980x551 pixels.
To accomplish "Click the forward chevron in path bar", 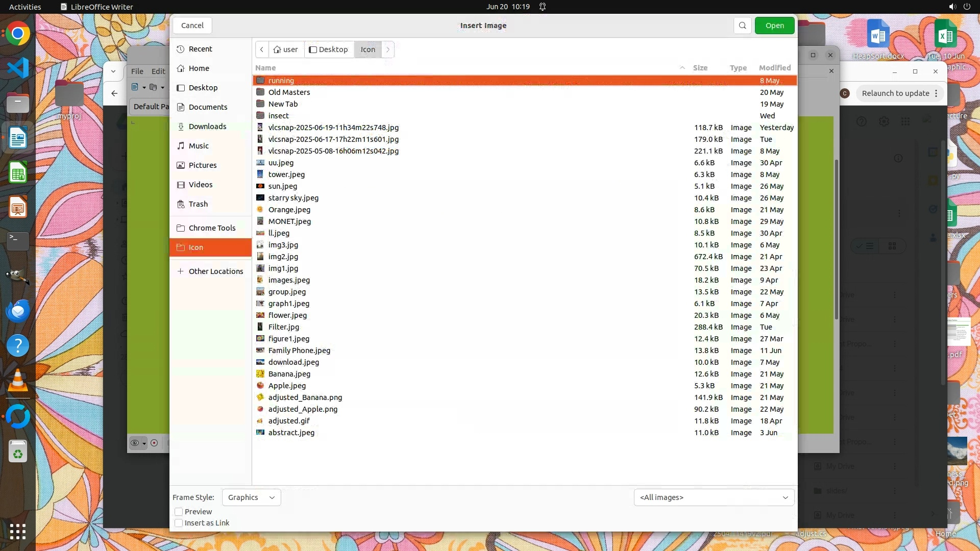I will click(388, 49).
